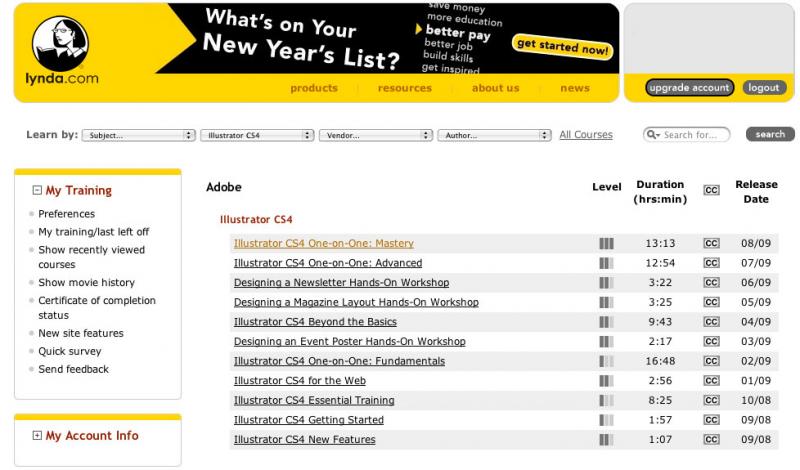Select Show recently viewed courses
Viewport: 800px width, 470px height.
tap(91, 257)
